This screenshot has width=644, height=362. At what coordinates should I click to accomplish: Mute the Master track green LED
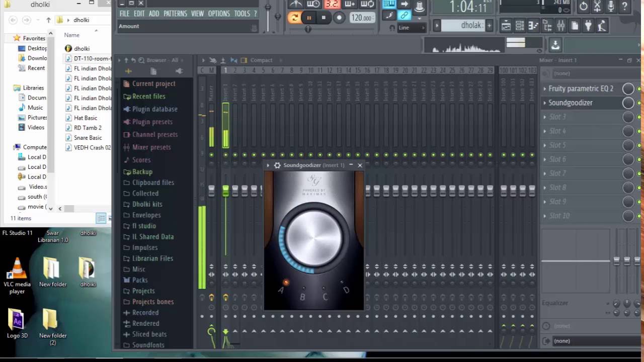pyautogui.click(x=211, y=155)
